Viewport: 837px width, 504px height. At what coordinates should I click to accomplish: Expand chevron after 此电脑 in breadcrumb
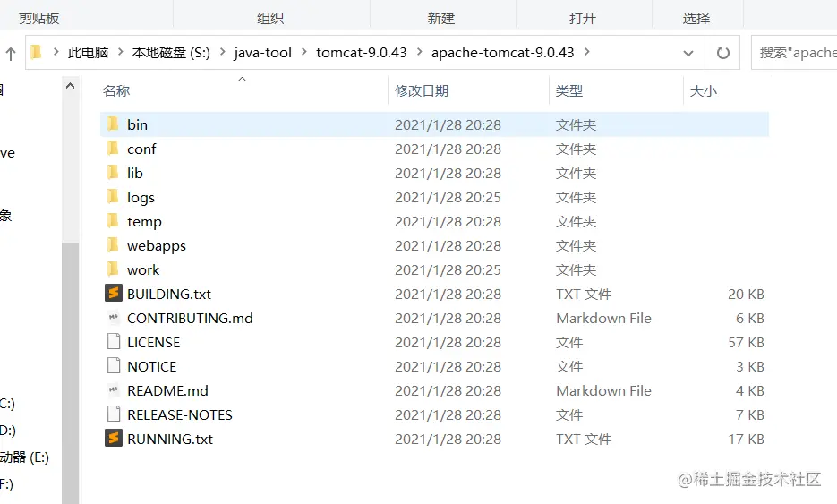click(121, 52)
